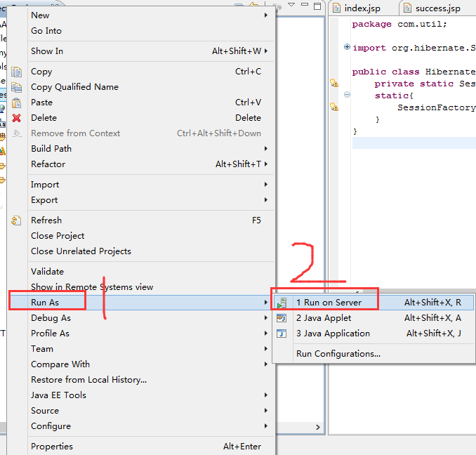Expand the Refactor submenu arrow
This screenshot has height=455, width=476.
coord(266,164)
